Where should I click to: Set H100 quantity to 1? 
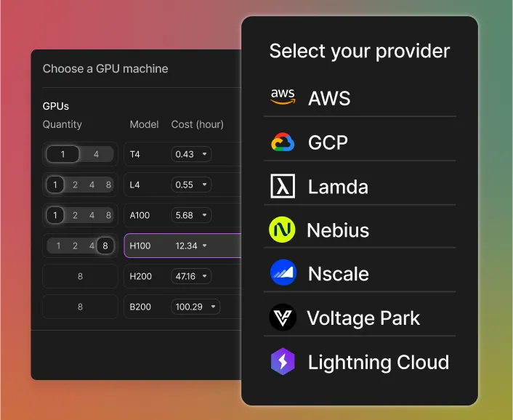(58, 246)
